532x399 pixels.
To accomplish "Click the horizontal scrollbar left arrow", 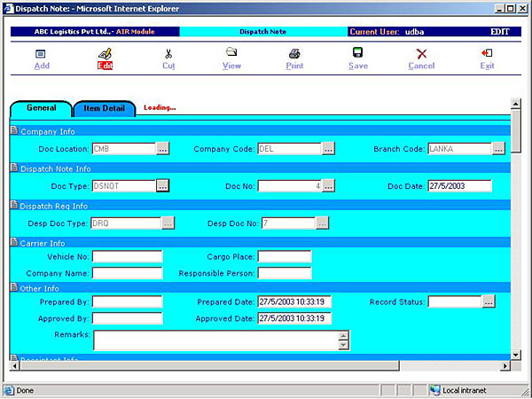I will coord(15,365).
